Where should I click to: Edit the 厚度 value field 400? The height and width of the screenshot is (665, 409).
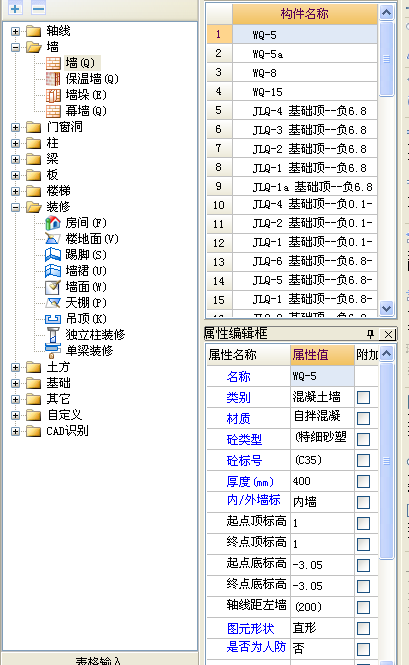pyautogui.click(x=322, y=481)
